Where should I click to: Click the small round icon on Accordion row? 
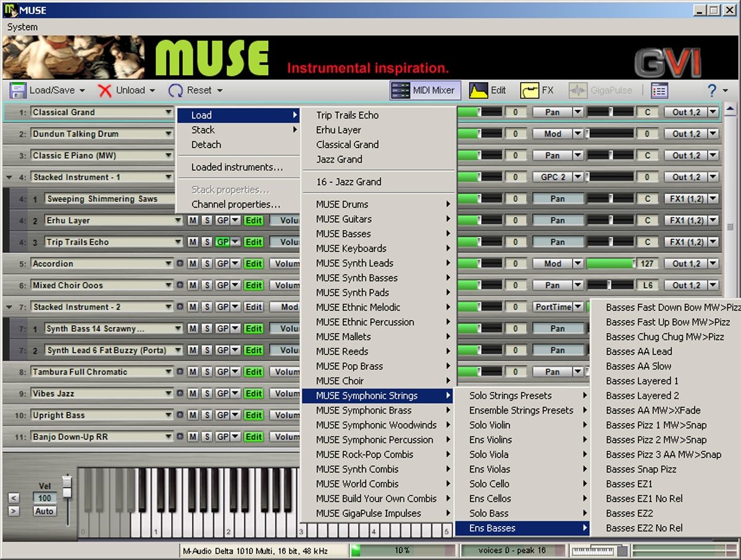[x=180, y=264]
